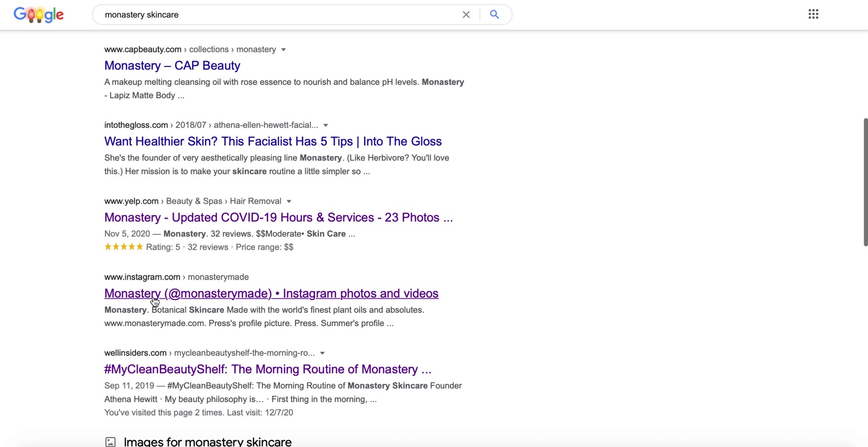Viewport: 868px width, 447px height.
Task: Clear the search box text
Action: (466, 15)
